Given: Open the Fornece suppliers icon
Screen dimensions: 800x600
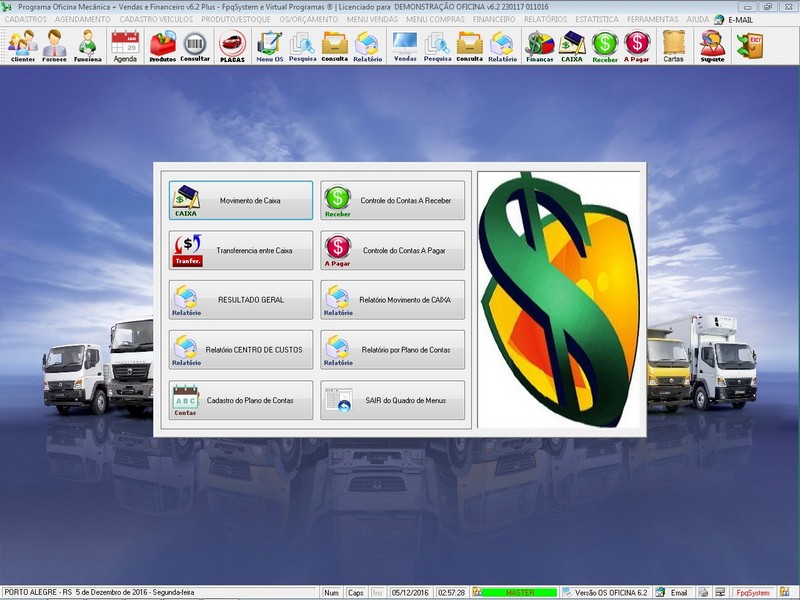Looking at the screenshot, I should click(54, 46).
